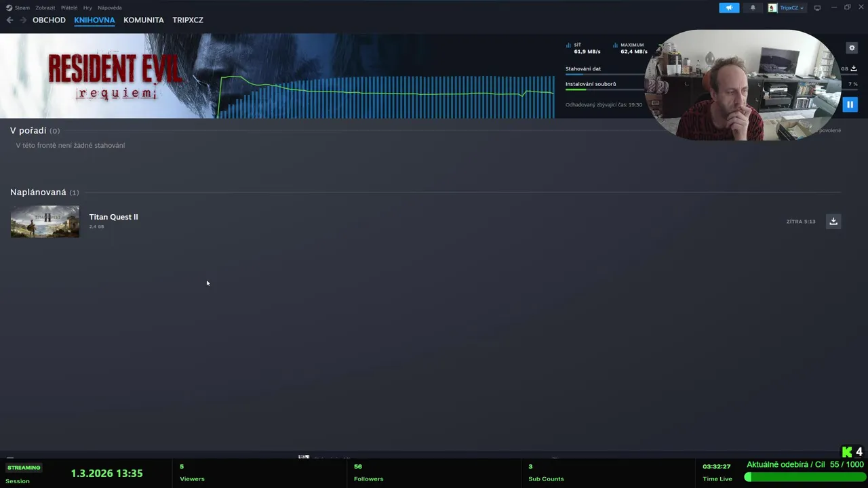Switch to Big Picture mode monitor icon
This screenshot has height=488, width=868.
coord(817,7)
